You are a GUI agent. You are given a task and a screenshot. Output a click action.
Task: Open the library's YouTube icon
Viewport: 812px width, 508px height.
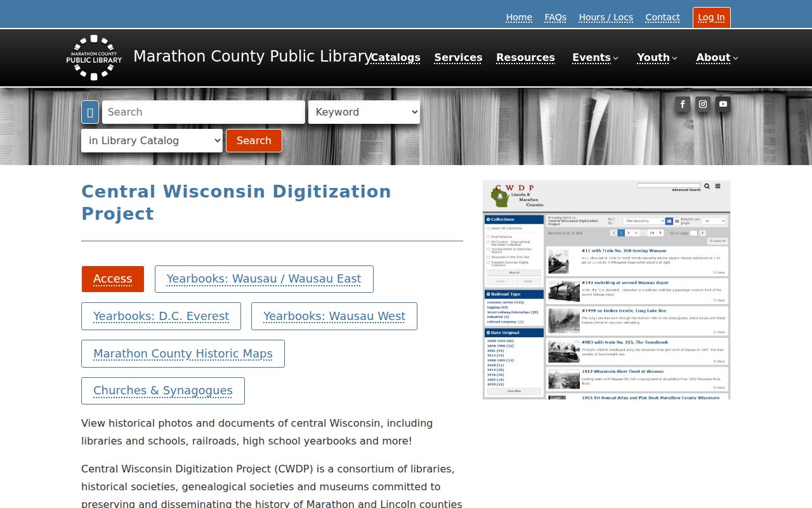pos(723,104)
